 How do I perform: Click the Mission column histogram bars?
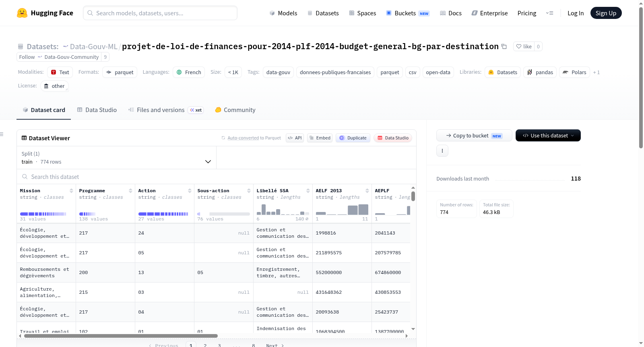(x=43, y=214)
